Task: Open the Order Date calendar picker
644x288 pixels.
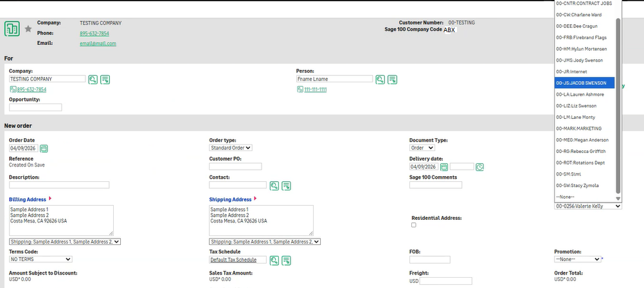Action: click(44, 148)
